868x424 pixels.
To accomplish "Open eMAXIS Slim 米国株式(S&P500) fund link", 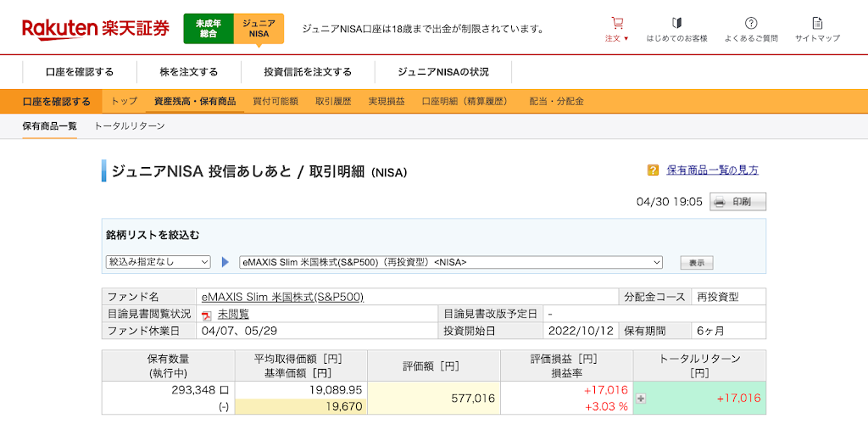I will (x=283, y=297).
